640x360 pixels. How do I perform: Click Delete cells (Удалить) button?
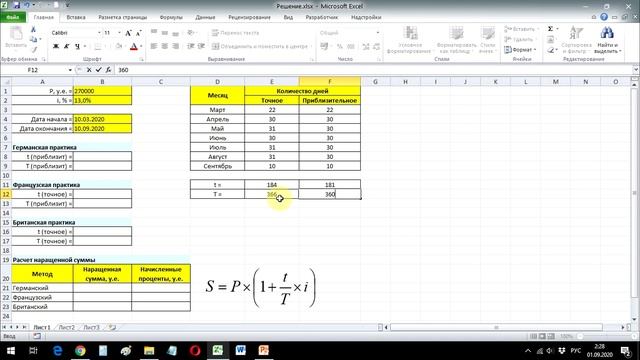point(520,40)
